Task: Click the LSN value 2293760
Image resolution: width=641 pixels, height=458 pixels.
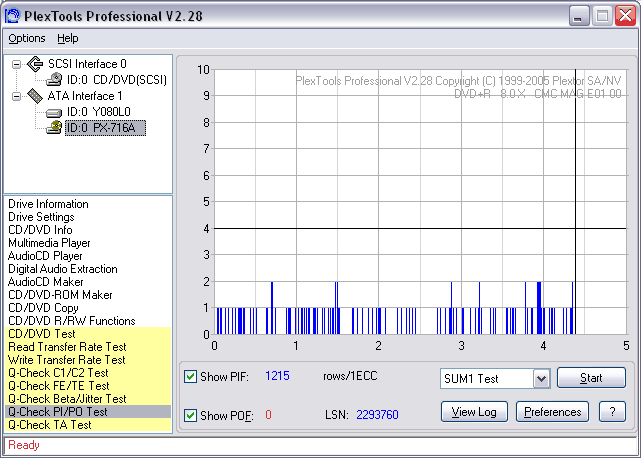Action: point(377,415)
